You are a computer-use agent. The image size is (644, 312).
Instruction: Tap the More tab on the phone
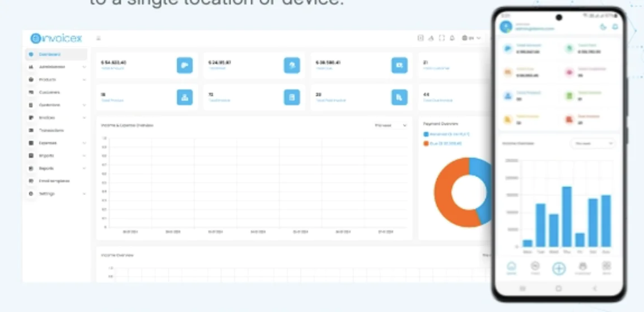tap(606, 268)
